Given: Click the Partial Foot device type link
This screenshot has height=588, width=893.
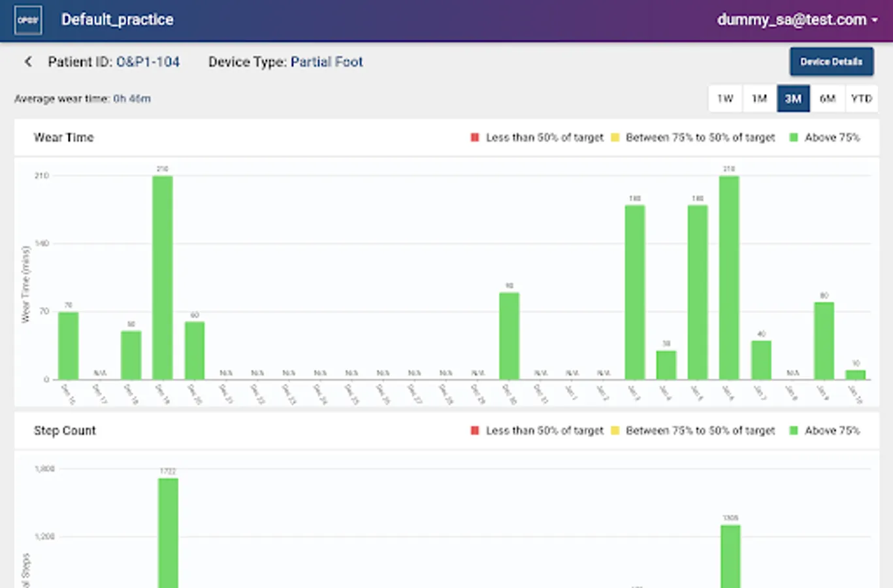Looking at the screenshot, I should (x=327, y=62).
